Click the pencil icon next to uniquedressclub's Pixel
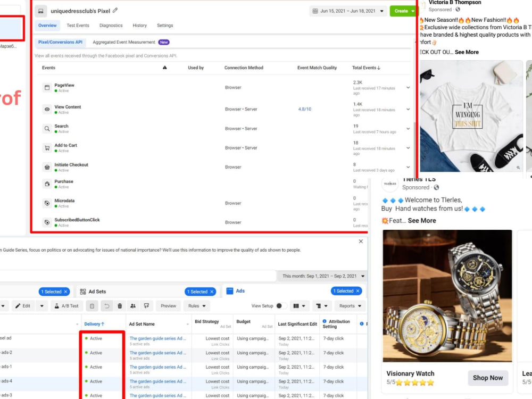532x399 pixels. click(x=115, y=11)
